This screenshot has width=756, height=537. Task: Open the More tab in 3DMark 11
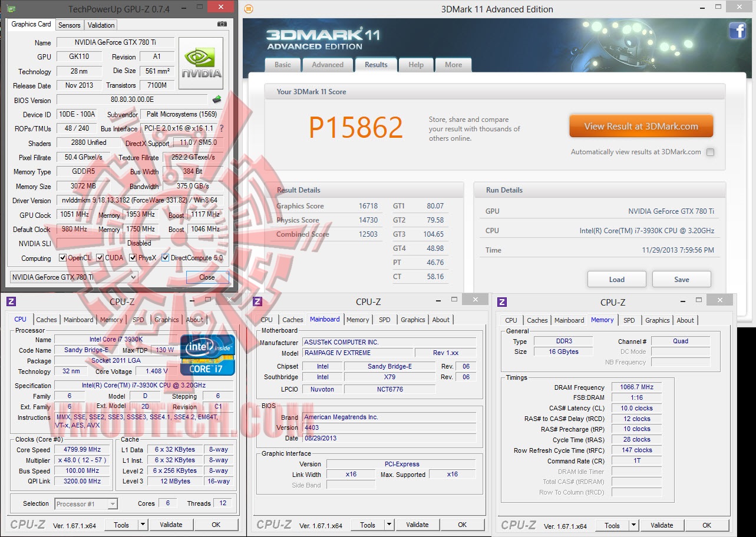pos(453,65)
